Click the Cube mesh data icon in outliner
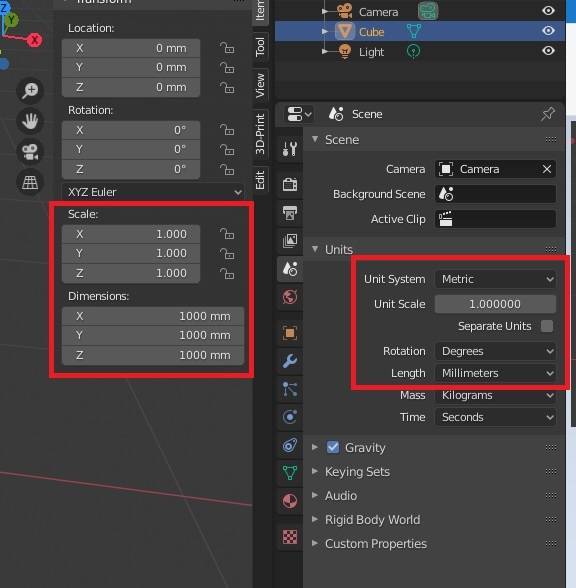 point(414,31)
